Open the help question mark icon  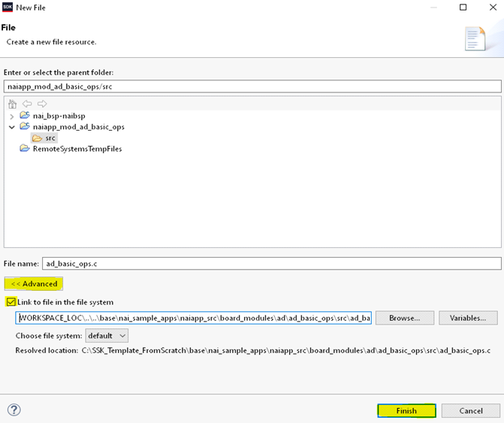pos(14,409)
